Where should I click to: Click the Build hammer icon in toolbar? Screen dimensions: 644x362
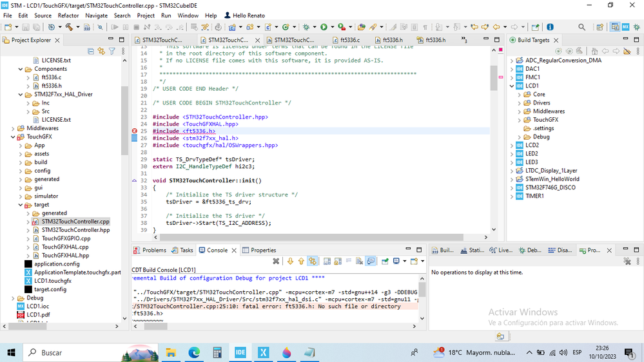(x=68, y=27)
